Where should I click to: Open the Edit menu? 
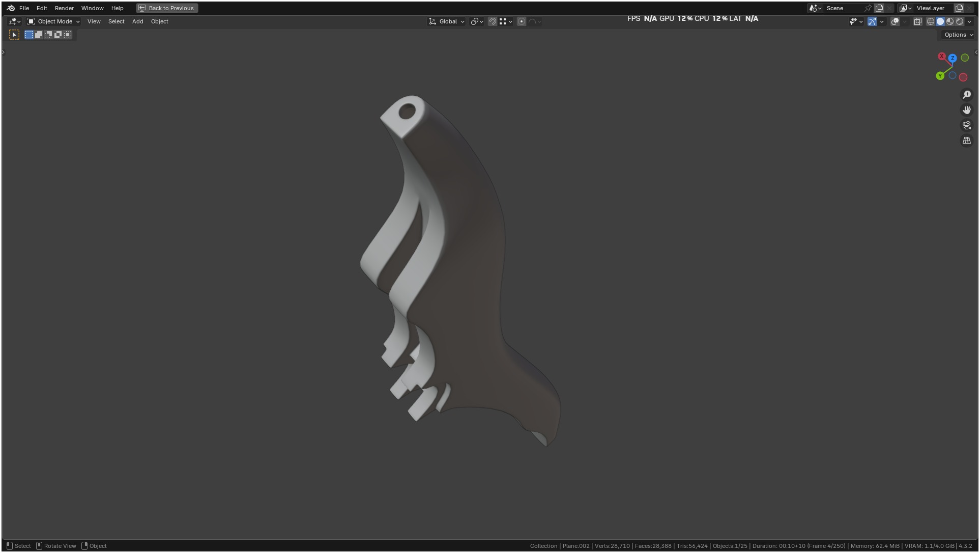click(42, 8)
